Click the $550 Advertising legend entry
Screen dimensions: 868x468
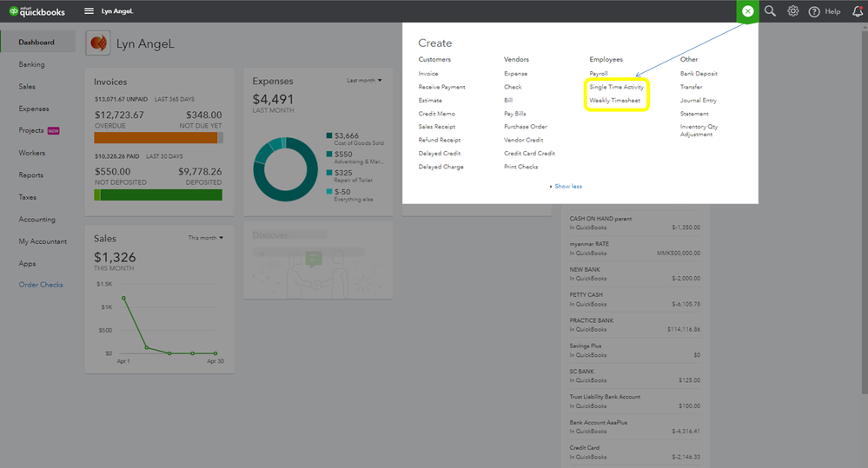pyautogui.click(x=354, y=158)
